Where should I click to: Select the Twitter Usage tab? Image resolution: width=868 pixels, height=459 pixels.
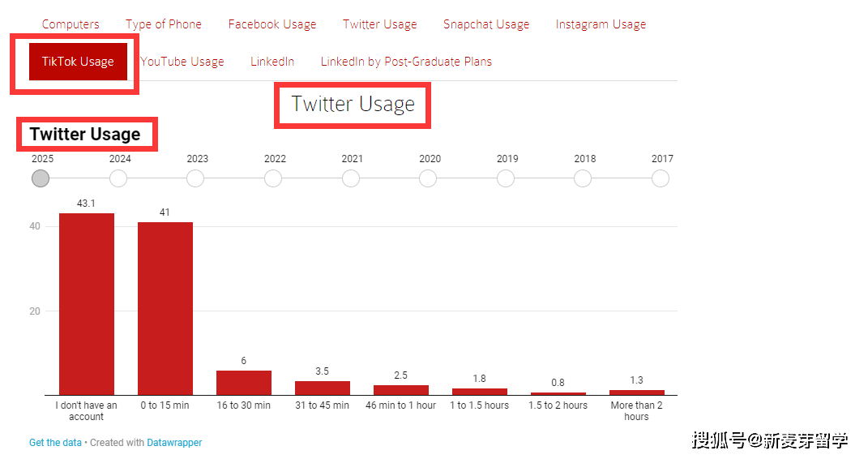[379, 24]
